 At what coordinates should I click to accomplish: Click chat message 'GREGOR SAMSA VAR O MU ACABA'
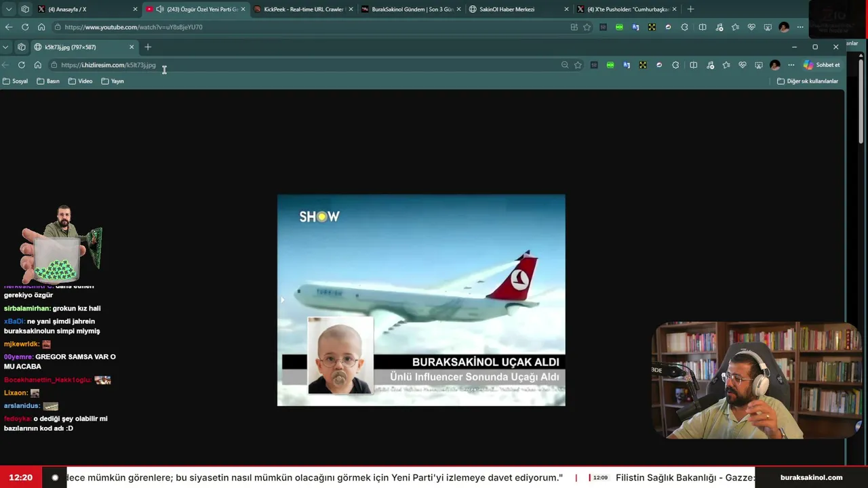click(x=60, y=361)
